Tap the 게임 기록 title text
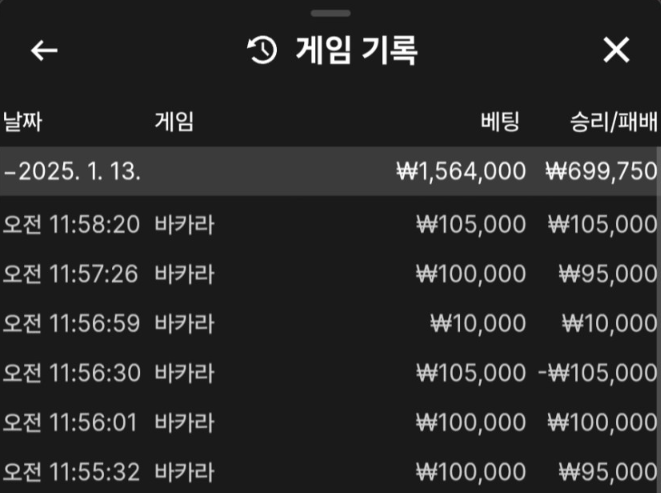This screenshot has height=493, width=661. tap(357, 50)
